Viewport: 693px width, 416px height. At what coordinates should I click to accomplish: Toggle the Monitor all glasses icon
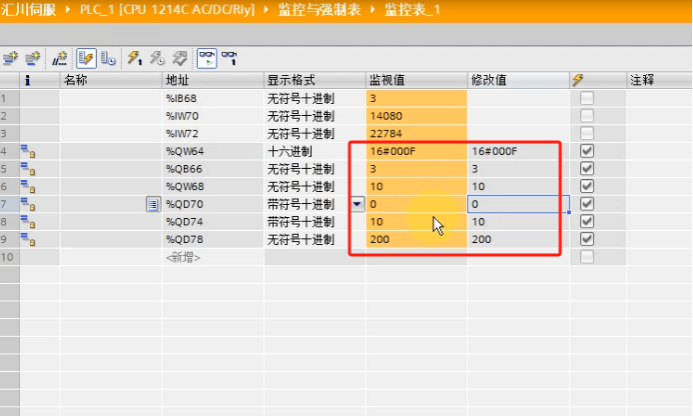(x=206, y=59)
